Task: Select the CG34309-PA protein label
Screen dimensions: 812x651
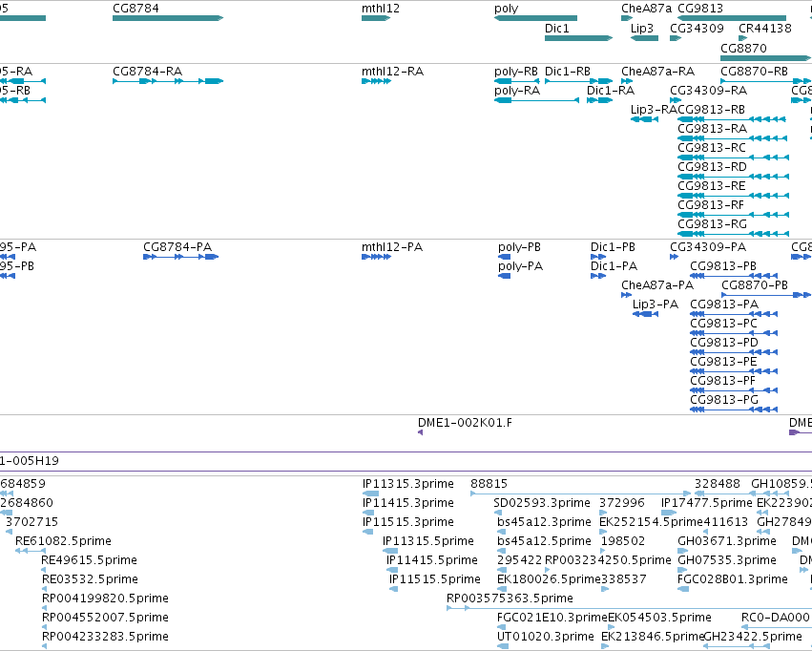Action: 708,247
